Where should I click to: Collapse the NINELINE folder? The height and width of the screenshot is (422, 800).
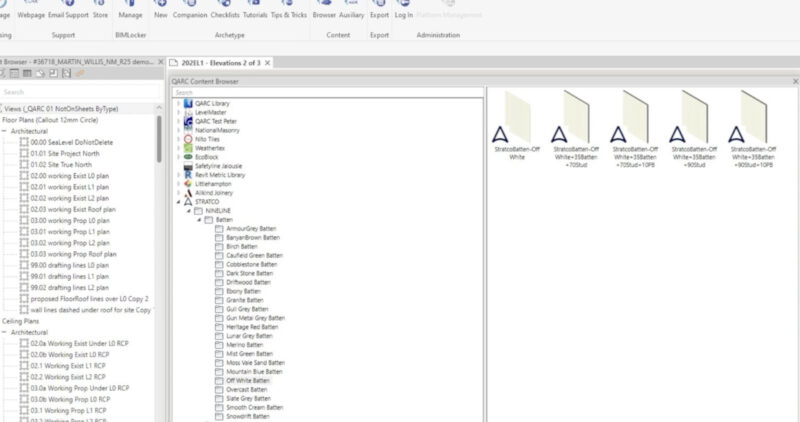click(187, 210)
